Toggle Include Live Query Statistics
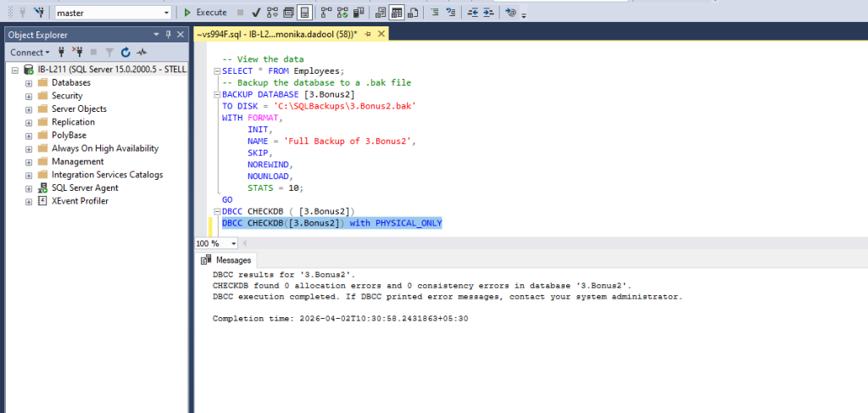The height and width of the screenshot is (413, 868). pos(342,12)
